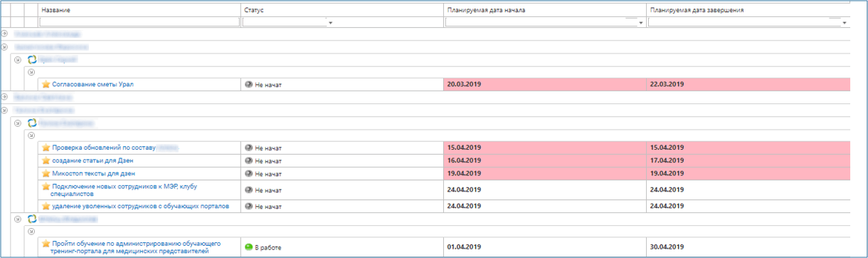This screenshot has width=868, height=258.
Task: Click the star icon beside удаление уволенных сотрудников task
Action: 46,206
